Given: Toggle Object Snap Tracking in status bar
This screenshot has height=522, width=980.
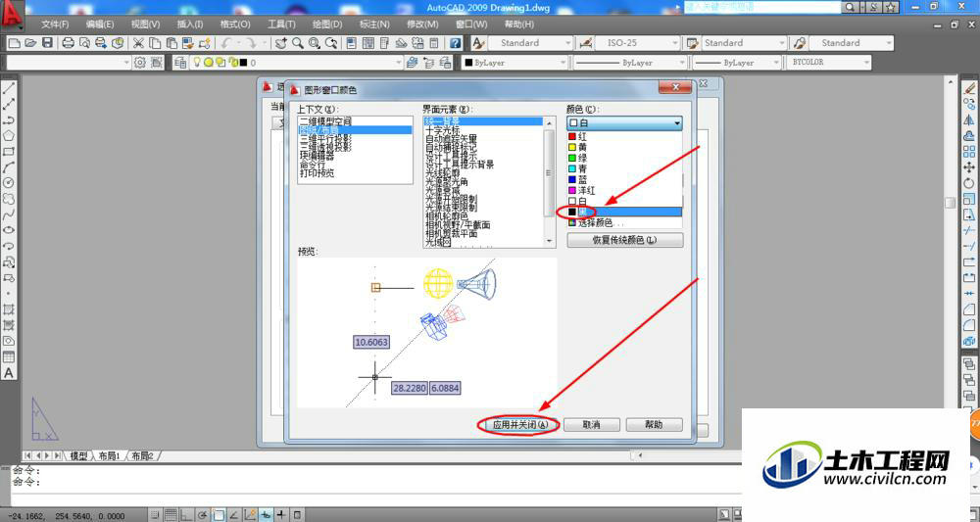Looking at the screenshot, I should [234, 515].
